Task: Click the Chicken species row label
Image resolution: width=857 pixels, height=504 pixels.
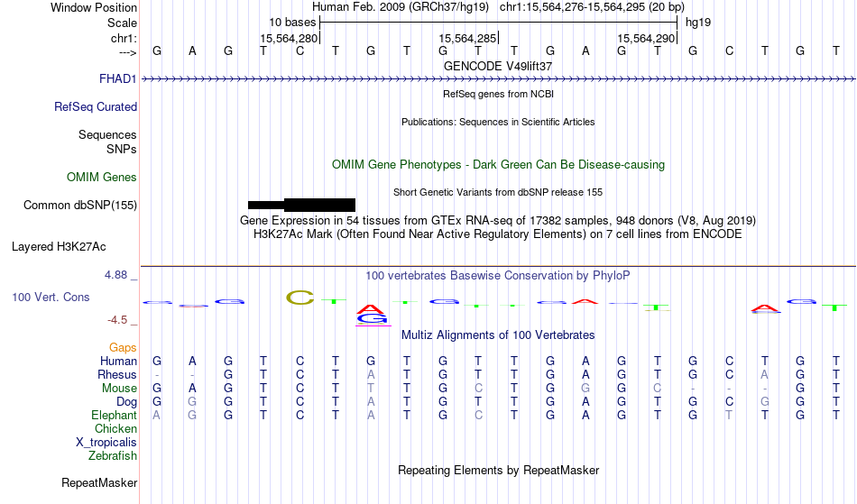Action: (x=115, y=429)
